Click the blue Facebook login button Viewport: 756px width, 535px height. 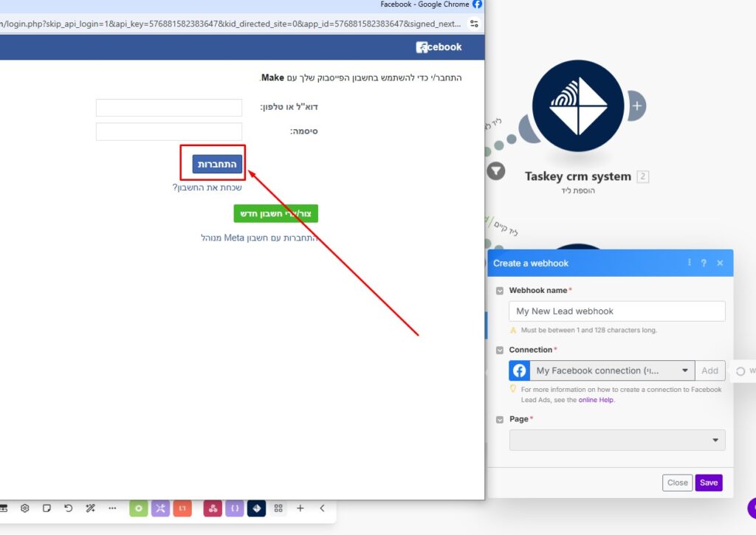coord(217,164)
